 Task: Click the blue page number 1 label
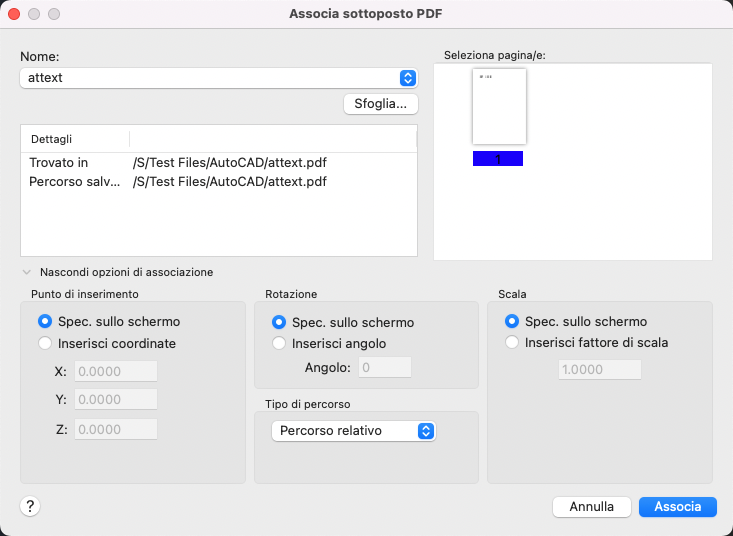[x=498, y=159]
